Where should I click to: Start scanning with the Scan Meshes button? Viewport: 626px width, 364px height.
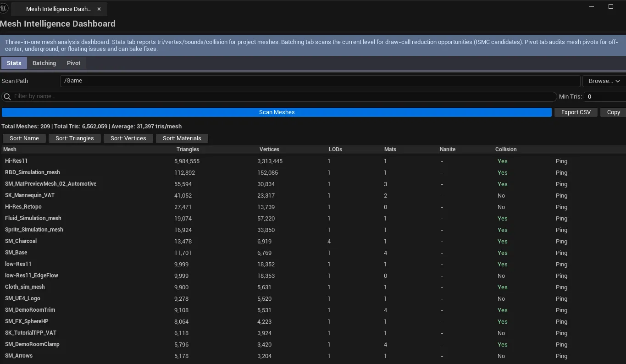pos(277,112)
